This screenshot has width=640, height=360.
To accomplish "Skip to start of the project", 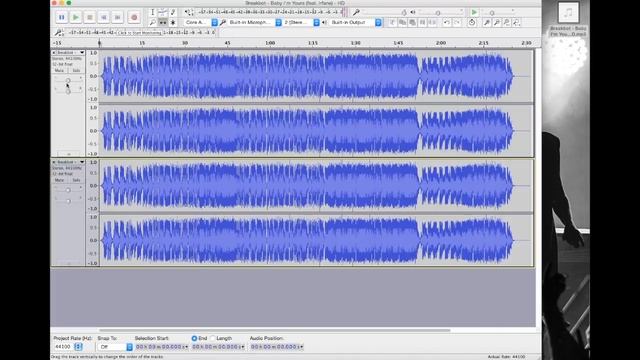I will [103, 17].
